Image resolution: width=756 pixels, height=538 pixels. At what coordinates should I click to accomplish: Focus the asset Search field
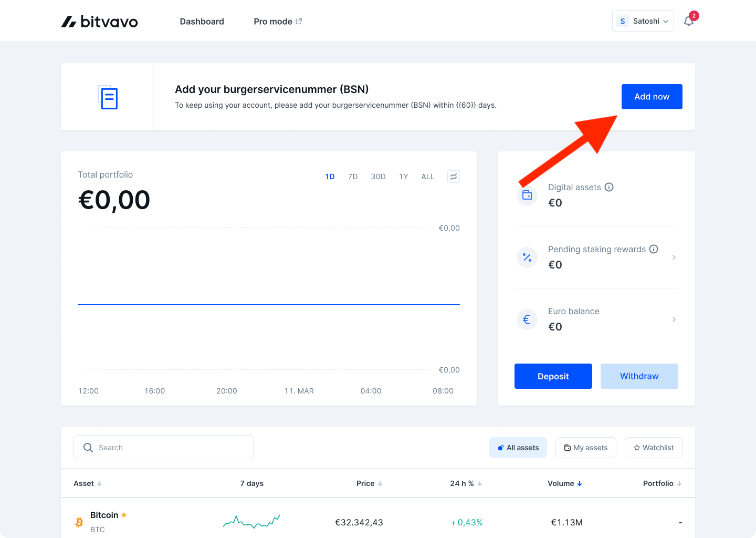[x=163, y=448]
